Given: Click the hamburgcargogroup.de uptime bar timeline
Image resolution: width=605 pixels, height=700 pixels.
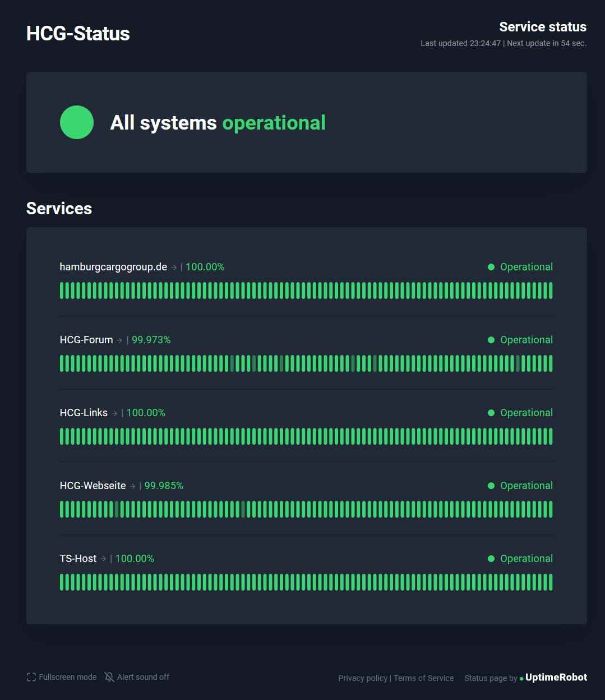Looking at the screenshot, I should [x=306, y=291].
